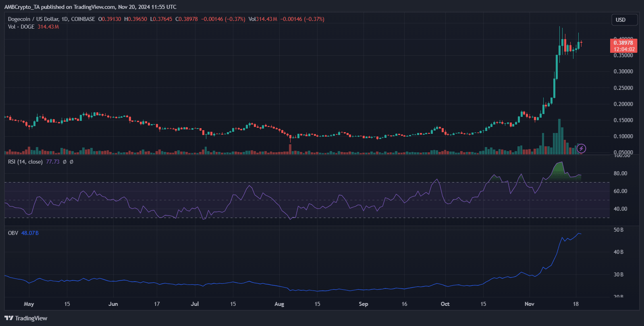Click the TradingView logo

(26, 318)
